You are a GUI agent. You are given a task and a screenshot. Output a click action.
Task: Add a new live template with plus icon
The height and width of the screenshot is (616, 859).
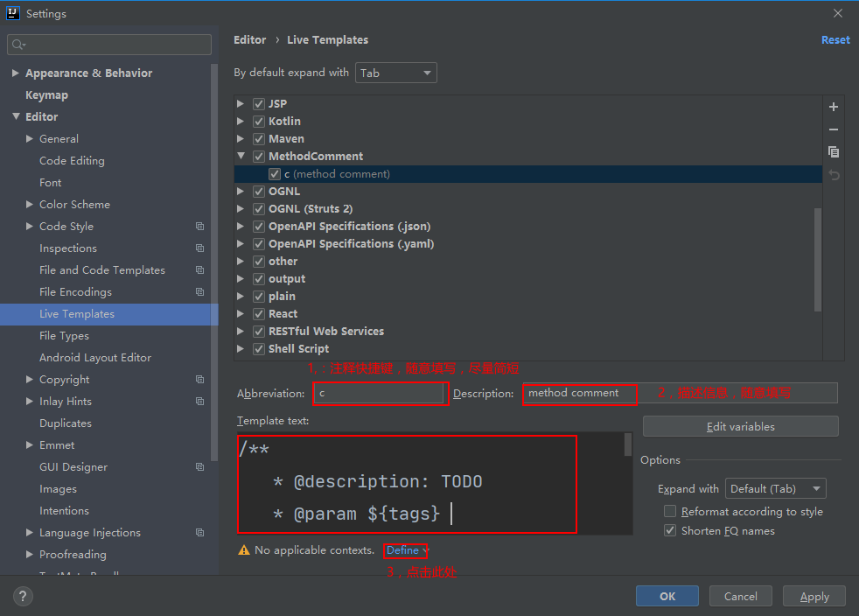pyautogui.click(x=834, y=107)
